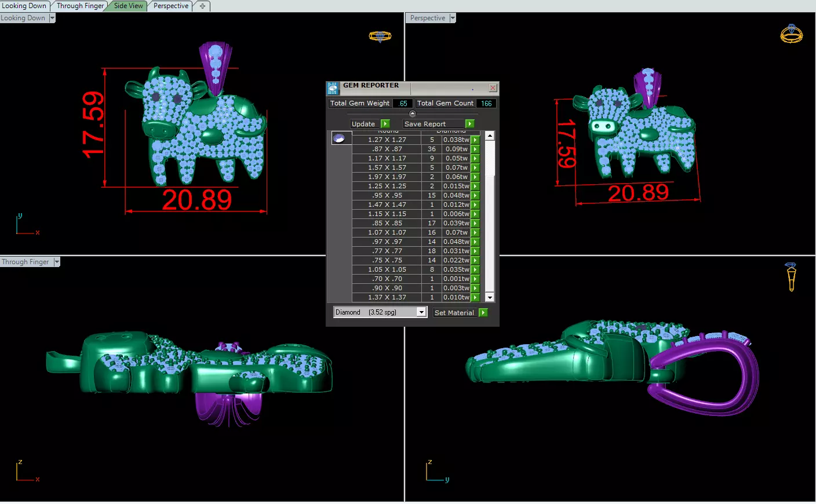Viewport: 816px width, 504px height.
Task: Switch to the Perspective tab
Action: tap(170, 6)
